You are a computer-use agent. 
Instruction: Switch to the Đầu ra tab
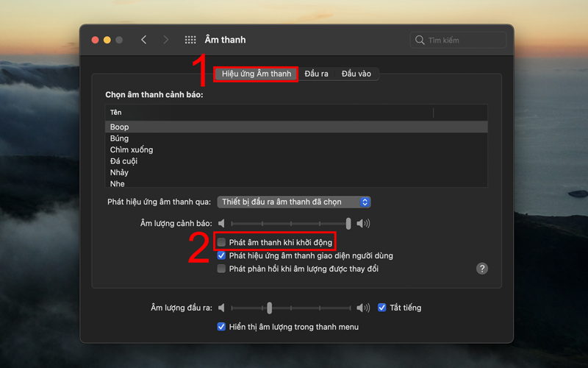click(x=316, y=74)
